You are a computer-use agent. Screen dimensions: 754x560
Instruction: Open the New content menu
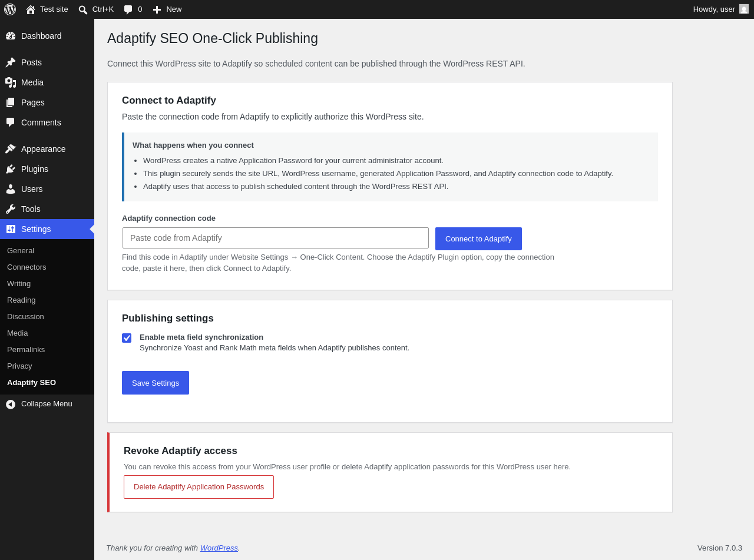167,9
